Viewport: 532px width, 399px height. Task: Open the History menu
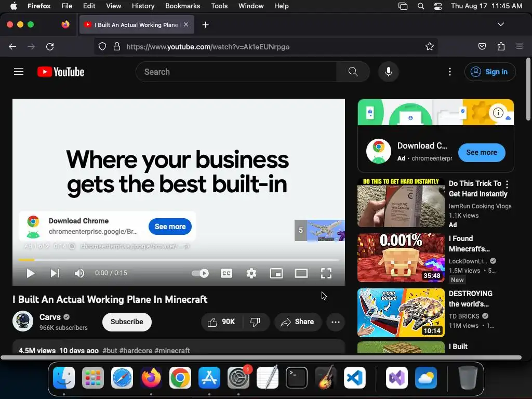[143, 6]
